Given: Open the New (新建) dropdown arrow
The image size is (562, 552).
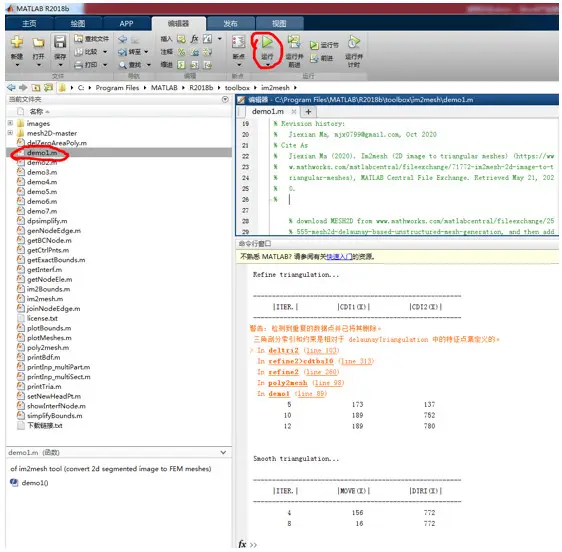Looking at the screenshot, I should tap(17, 65).
